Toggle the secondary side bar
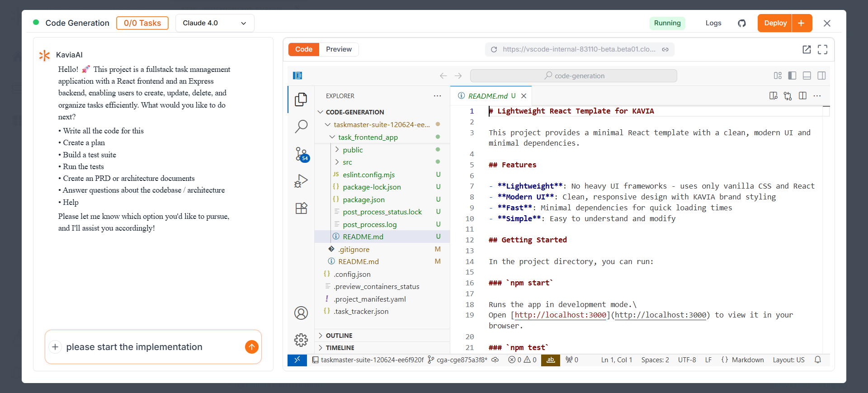The image size is (868, 393). point(821,76)
